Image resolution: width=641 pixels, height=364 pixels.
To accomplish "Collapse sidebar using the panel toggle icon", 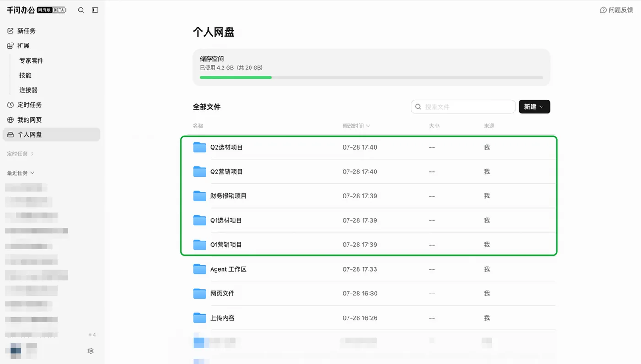I will (x=95, y=10).
